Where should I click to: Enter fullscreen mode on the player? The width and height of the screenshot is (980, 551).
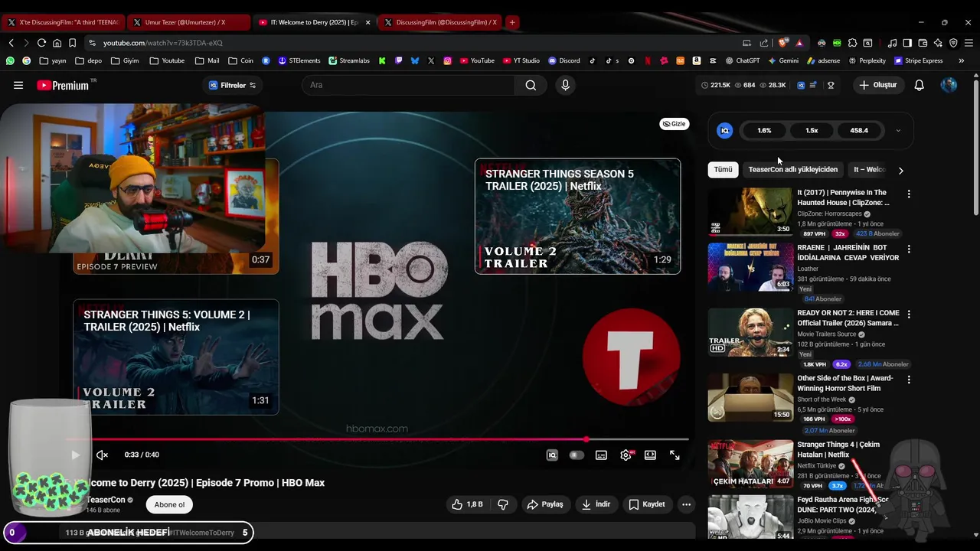pos(675,455)
